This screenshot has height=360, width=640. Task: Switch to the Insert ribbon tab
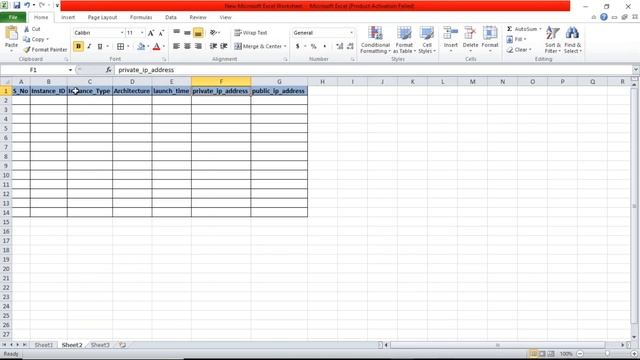[68, 17]
